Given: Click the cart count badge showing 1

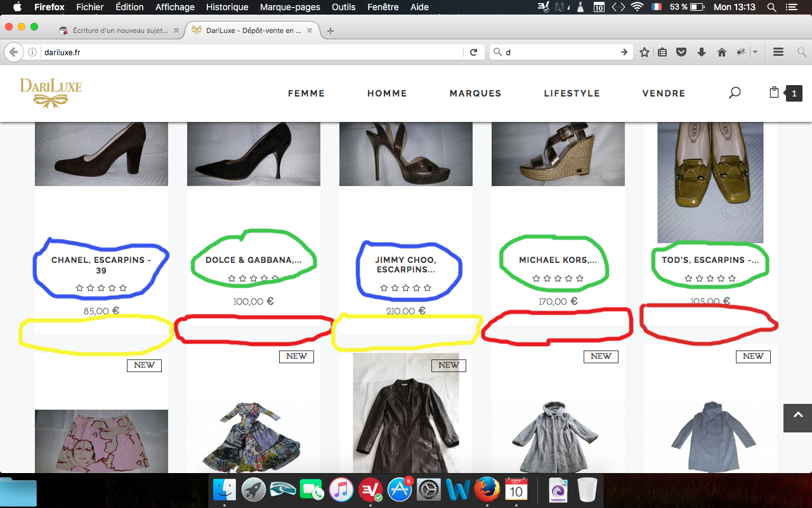Looking at the screenshot, I should tap(794, 94).
